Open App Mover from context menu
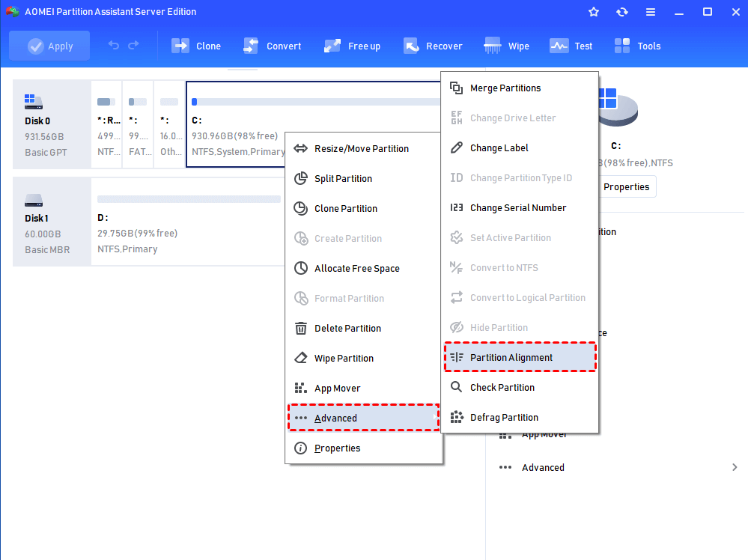The image size is (748, 560). click(x=363, y=389)
